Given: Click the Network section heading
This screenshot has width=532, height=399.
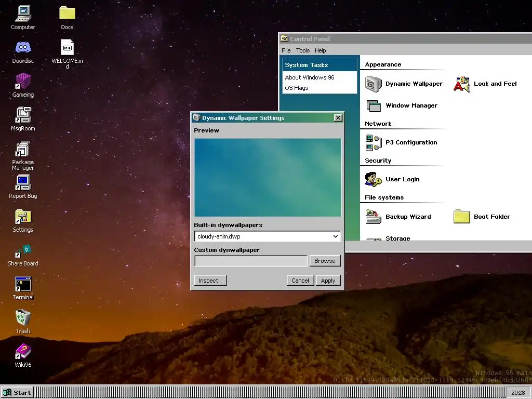Looking at the screenshot, I should pos(378,124).
